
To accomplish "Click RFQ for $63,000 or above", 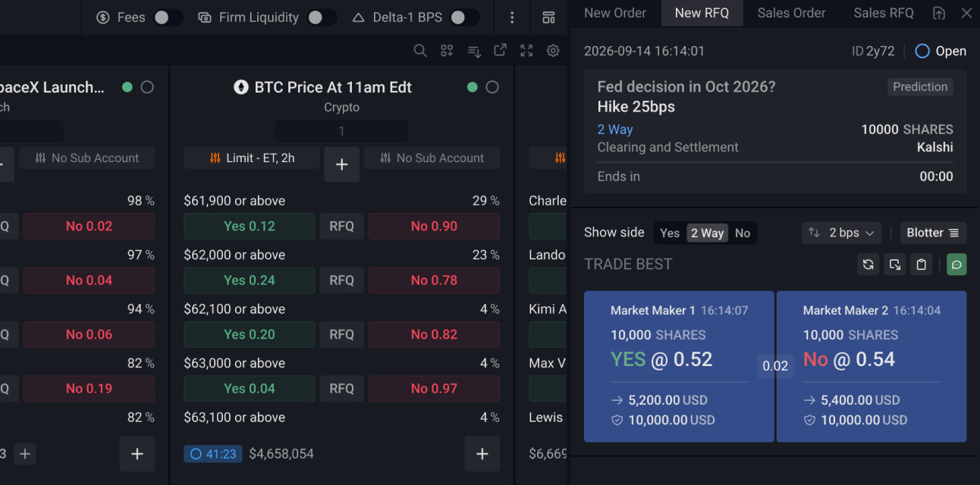I will 341,388.
